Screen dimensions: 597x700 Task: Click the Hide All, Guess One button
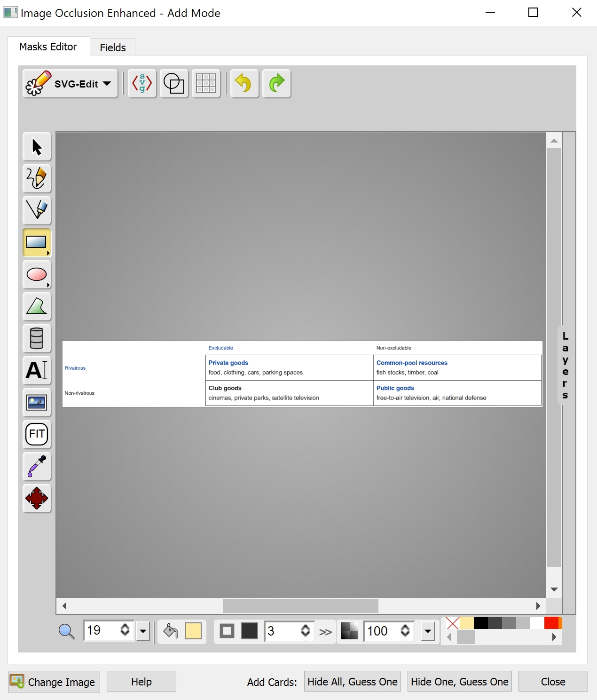pyautogui.click(x=352, y=681)
